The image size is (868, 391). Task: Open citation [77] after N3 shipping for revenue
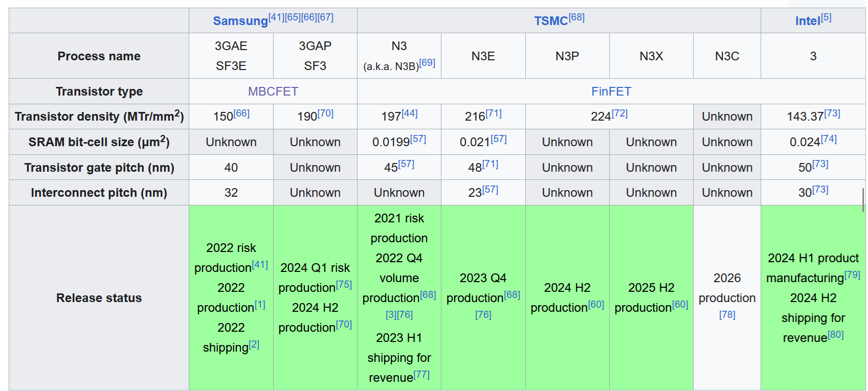[x=421, y=374]
